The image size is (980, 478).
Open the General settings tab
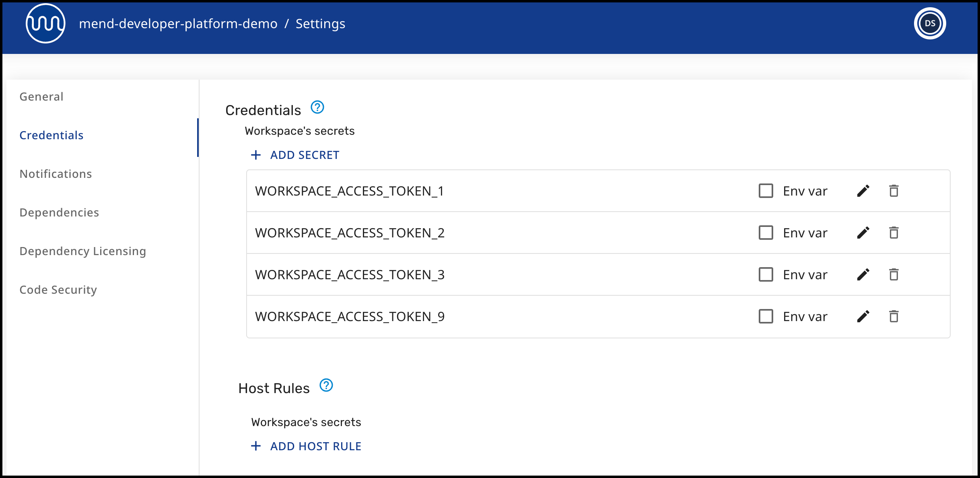tap(41, 97)
